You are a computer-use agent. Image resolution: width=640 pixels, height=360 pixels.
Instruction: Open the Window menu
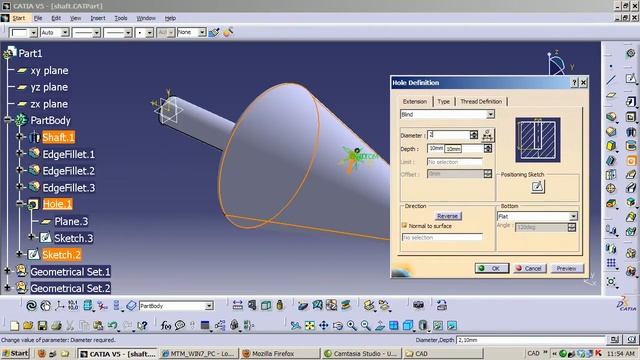tap(146, 18)
